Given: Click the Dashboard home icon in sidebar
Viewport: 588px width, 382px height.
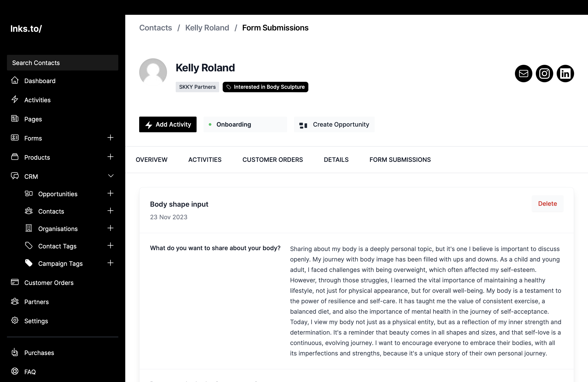Looking at the screenshot, I should point(15,80).
